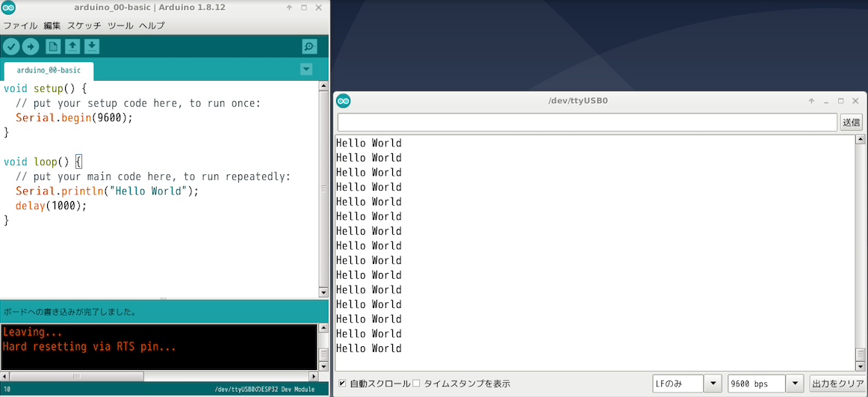Click the serial message input field

[x=586, y=122]
